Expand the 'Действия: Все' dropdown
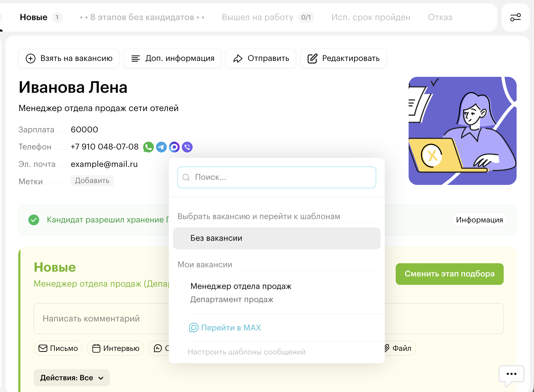 coord(72,378)
